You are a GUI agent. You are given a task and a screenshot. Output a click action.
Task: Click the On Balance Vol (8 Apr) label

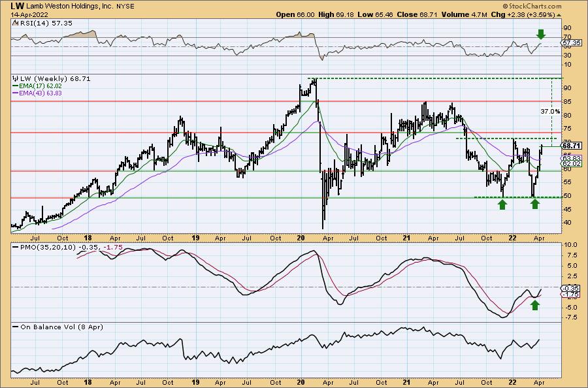click(62, 327)
